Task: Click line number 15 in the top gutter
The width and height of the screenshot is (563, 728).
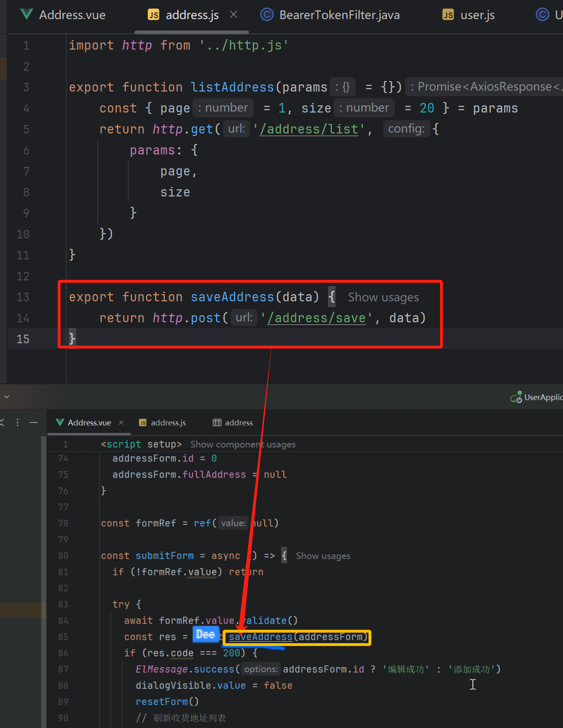Action: [23, 339]
